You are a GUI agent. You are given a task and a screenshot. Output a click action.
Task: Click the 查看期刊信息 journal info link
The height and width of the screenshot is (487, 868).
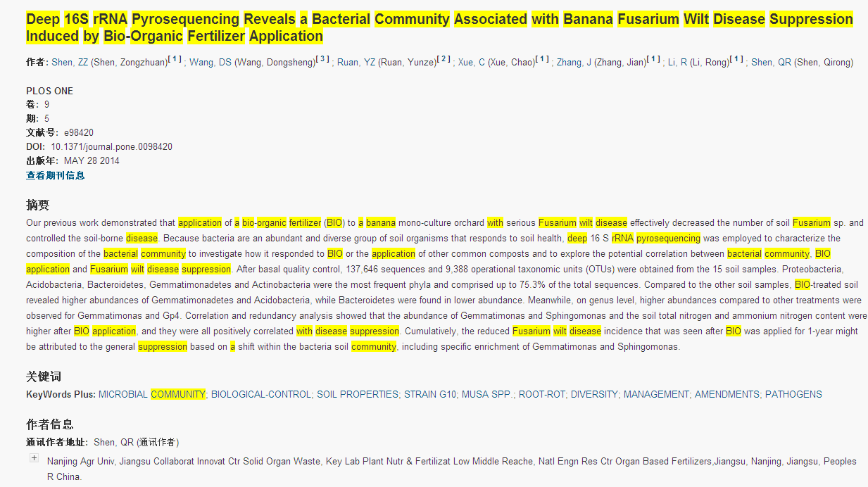pos(55,175)
